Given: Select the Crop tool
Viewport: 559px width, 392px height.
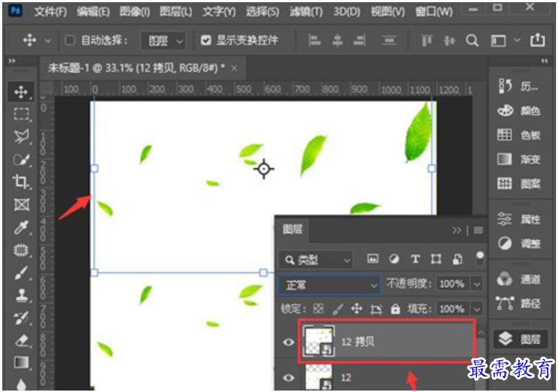Looking at the screenshot, I should click(x=21, y=182).
